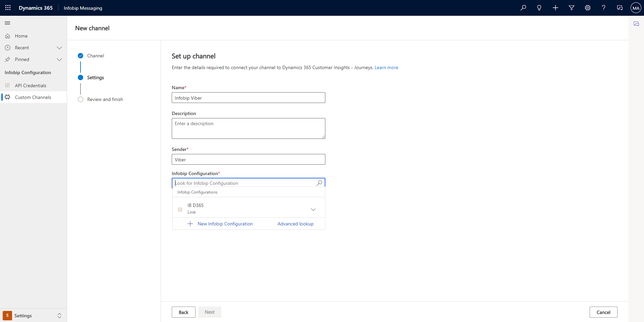
Task: Select the Review and finish step
Action: point(101,99)
